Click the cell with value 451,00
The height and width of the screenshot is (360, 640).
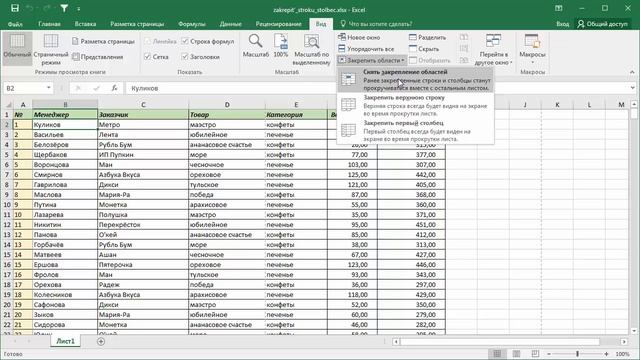pos(411,224)
